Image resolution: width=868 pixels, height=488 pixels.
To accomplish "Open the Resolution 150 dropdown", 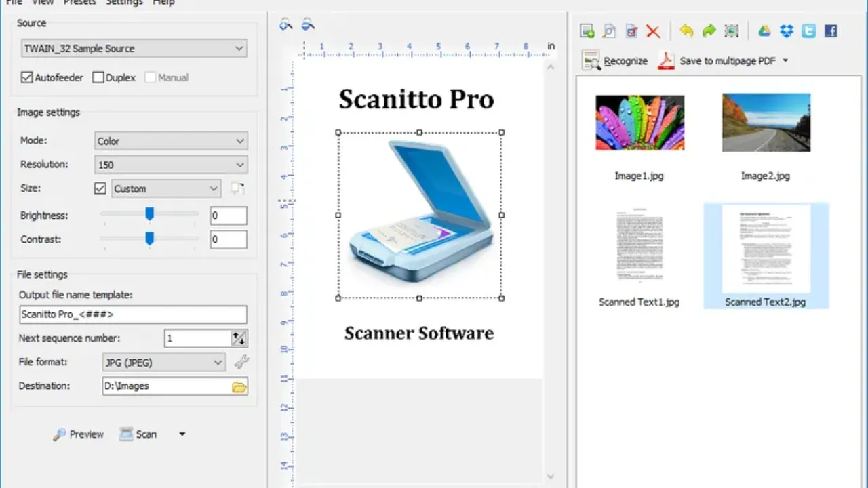I will click(x=172, y=165).
